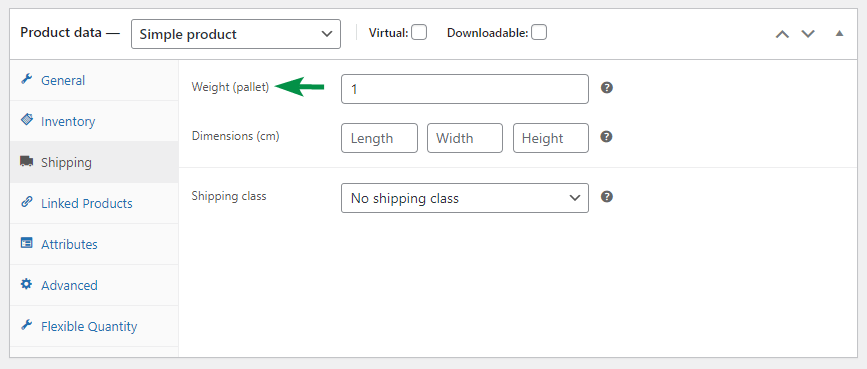Click the wrench icon beside General
The height and width of the screenshot is (369, 867).
27,80
